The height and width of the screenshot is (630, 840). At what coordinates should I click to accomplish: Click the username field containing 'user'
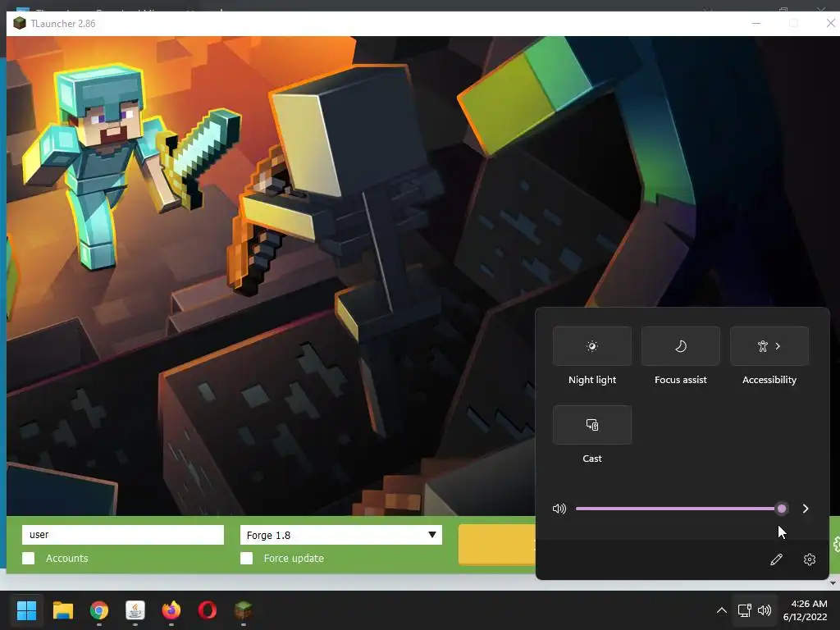123,535
